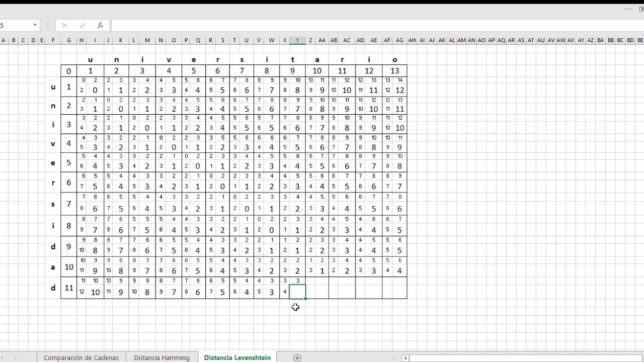
Task: Click top-left table cell showing 0
Action: [69, 71]
